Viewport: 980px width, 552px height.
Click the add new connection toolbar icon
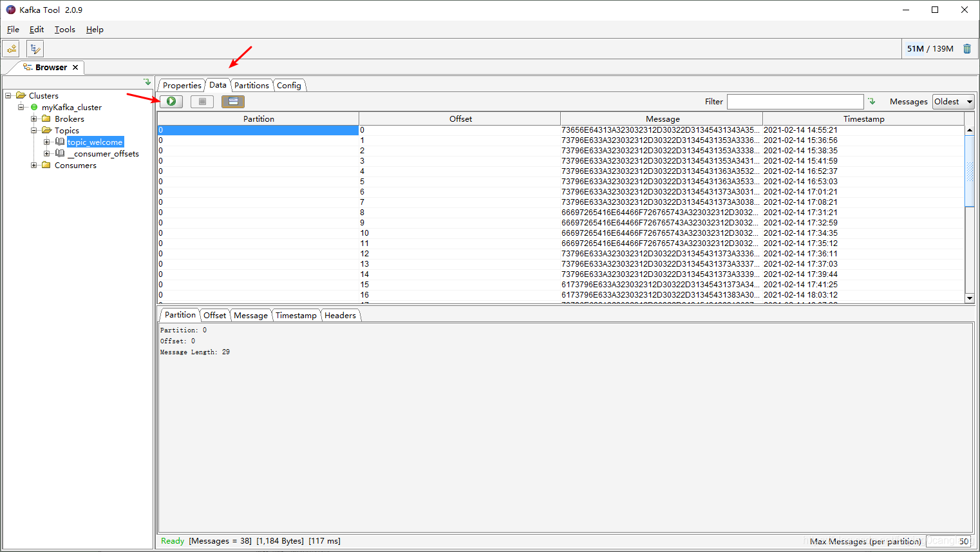point(10,48)
